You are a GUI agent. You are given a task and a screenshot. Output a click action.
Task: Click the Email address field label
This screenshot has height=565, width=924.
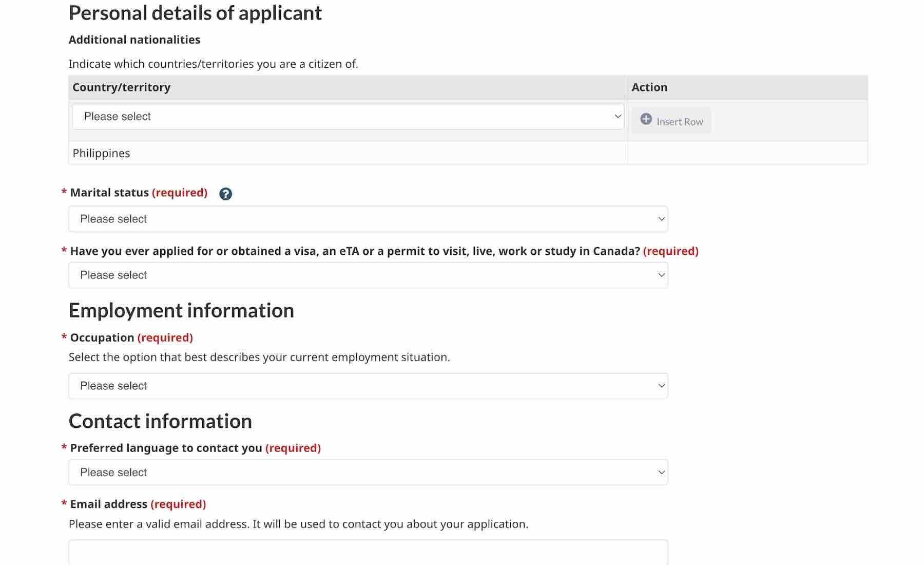(x=109, y=504)
